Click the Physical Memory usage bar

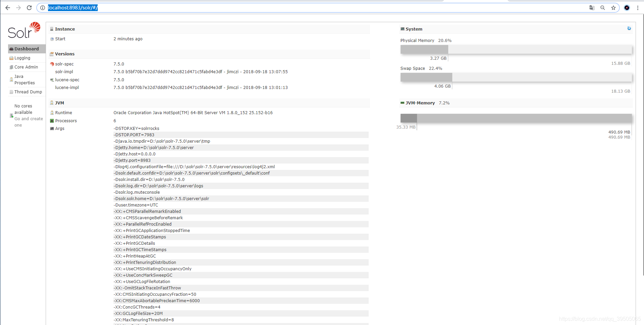coord(516,49)
